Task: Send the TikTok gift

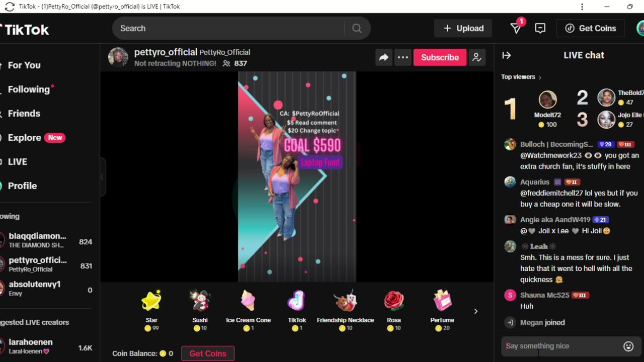Action: (297, 310)
